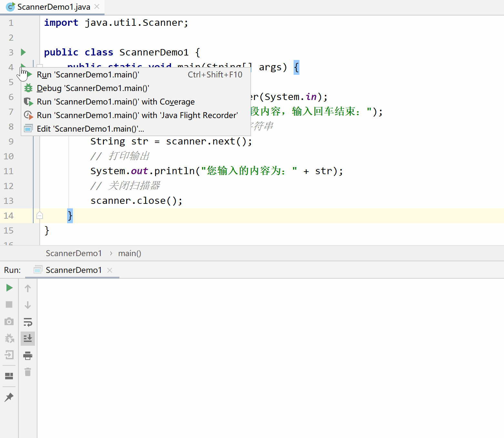Run with 'Java Flight Recorder' option
Screen dimensions: 504x438
tap(136, 115)
